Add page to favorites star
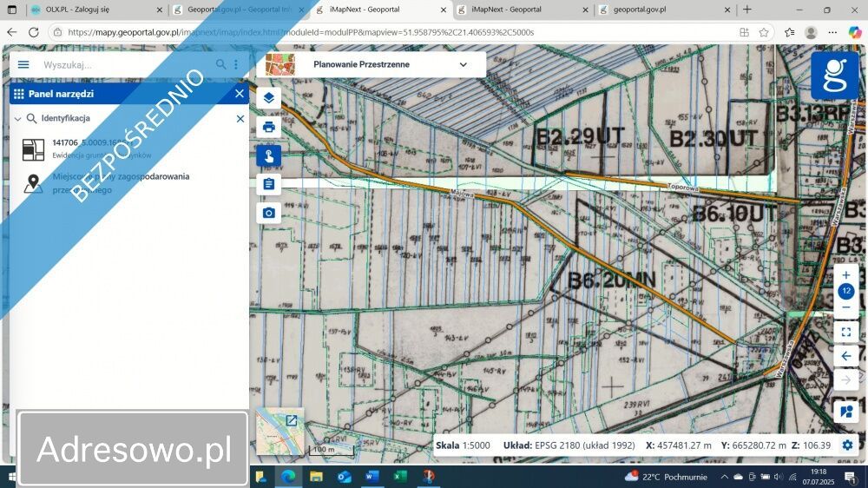868x488 pixels. 764,33
